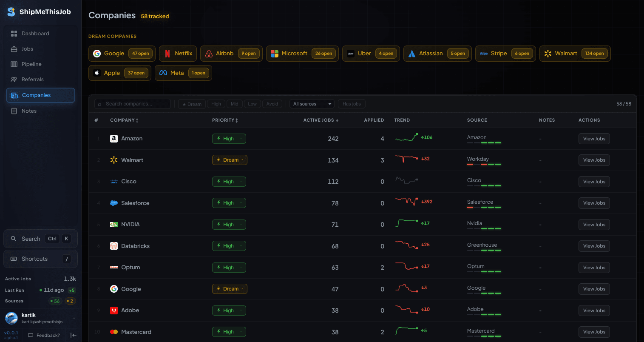Open the Netflix dream company chip
The width and height of the screenshot is (644, 342).
(178, 54)
